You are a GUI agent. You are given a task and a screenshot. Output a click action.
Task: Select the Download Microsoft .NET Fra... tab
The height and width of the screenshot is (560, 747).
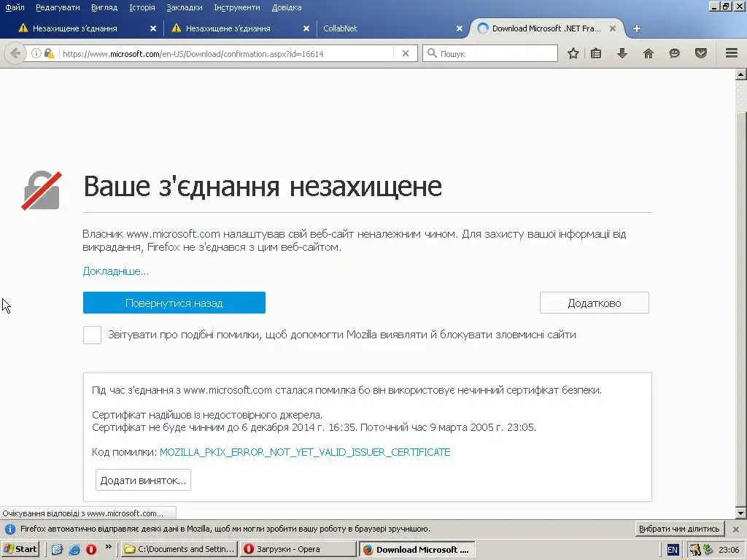click(546, 28)
